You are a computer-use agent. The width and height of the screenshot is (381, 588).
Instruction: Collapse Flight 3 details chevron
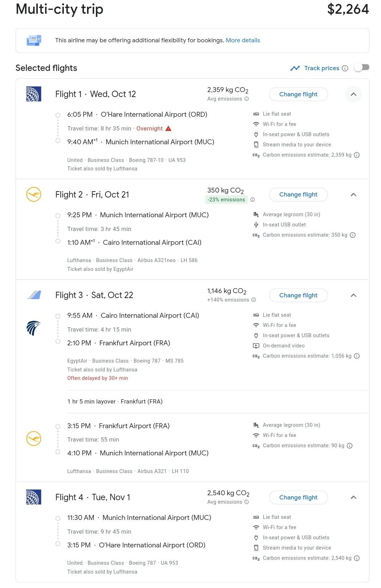pos(353,295)
